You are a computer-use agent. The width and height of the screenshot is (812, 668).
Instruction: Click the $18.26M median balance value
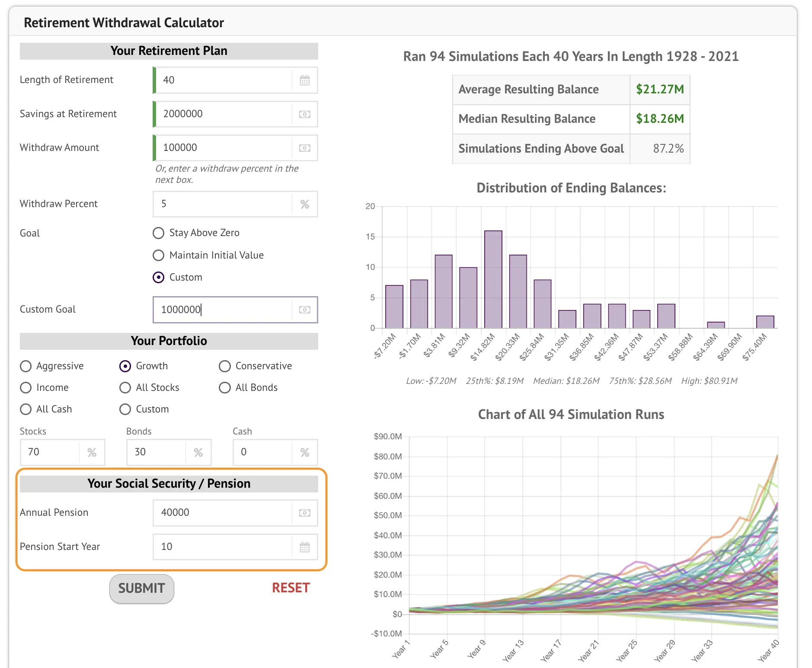point(660,119)
